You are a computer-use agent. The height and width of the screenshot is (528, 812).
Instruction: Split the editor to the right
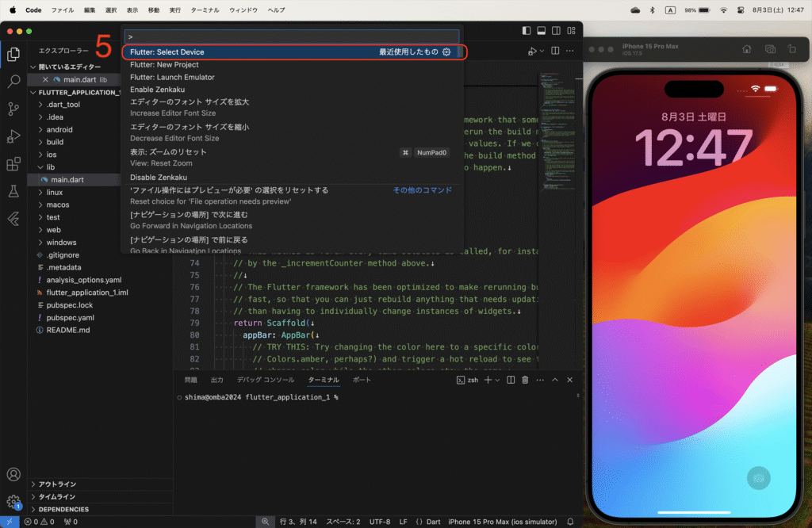pos(555,51)
